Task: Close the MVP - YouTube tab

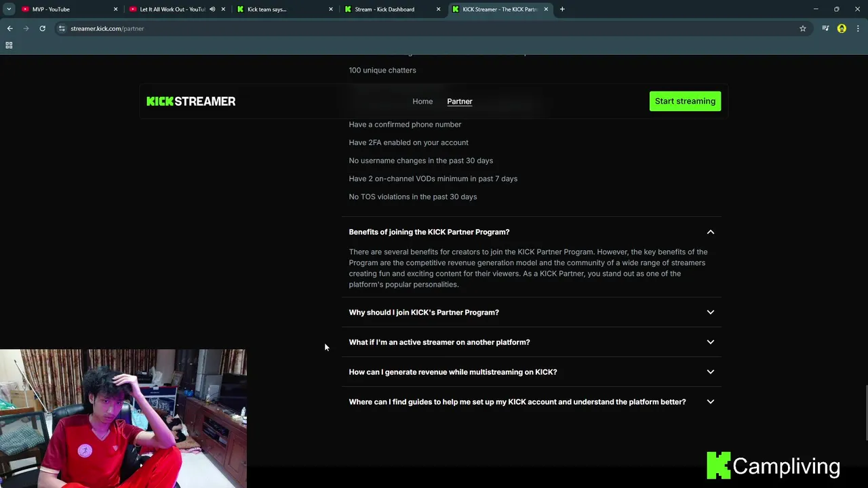Action: 115,9
